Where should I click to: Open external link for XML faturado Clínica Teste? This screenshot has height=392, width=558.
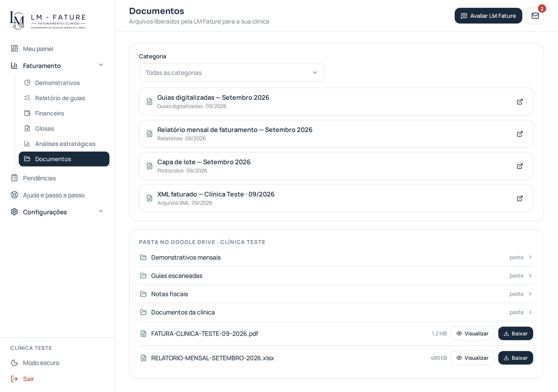pos(520,198)
